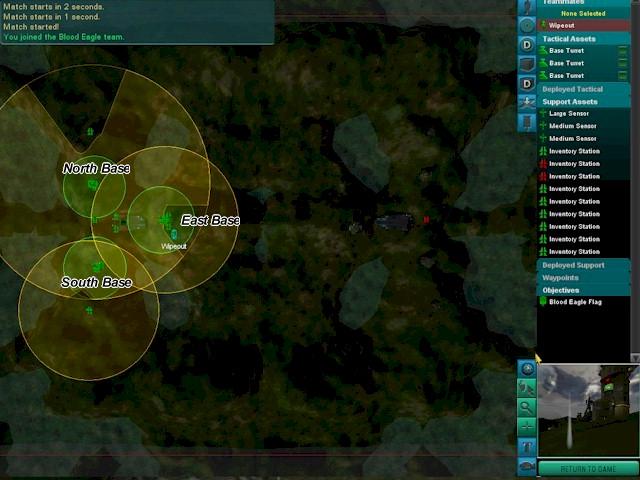Click the 'You joined the Blood Eagle team.' message
The image size is (640, 480).
tap(63, 37)
